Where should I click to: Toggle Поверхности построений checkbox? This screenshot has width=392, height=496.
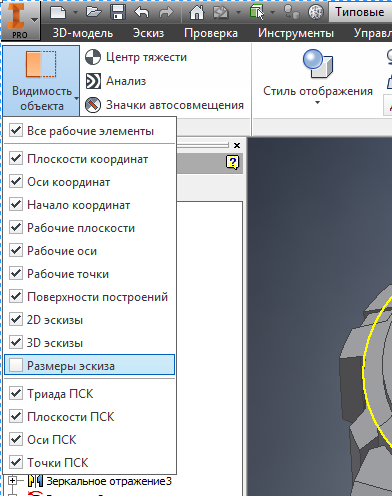[x=16, y=296]
